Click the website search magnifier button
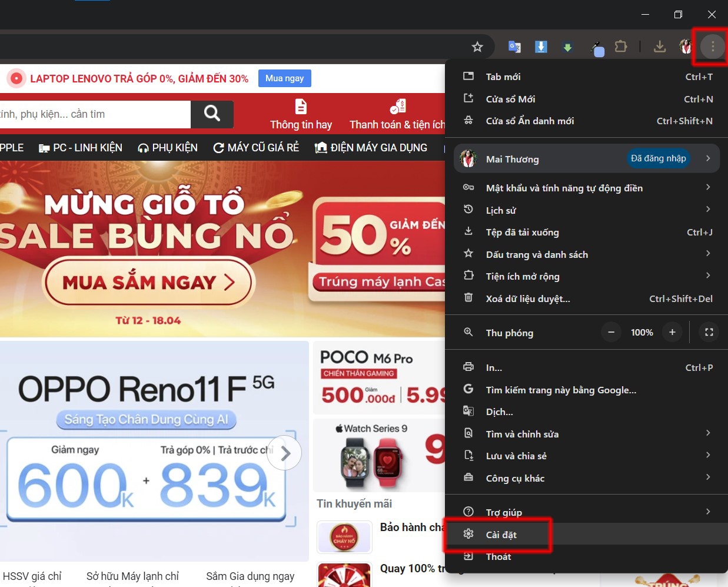Screen dimensions: 728x587 (212, 114)
